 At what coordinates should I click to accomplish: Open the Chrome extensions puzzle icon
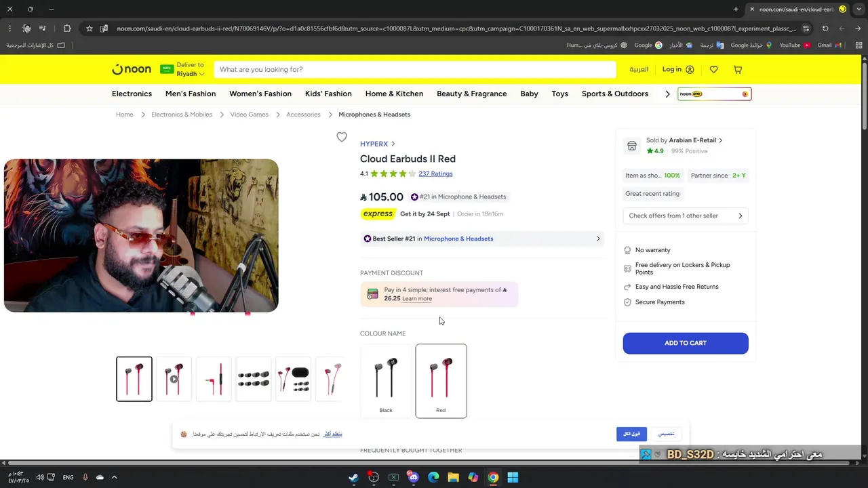(x=66, y=28)
